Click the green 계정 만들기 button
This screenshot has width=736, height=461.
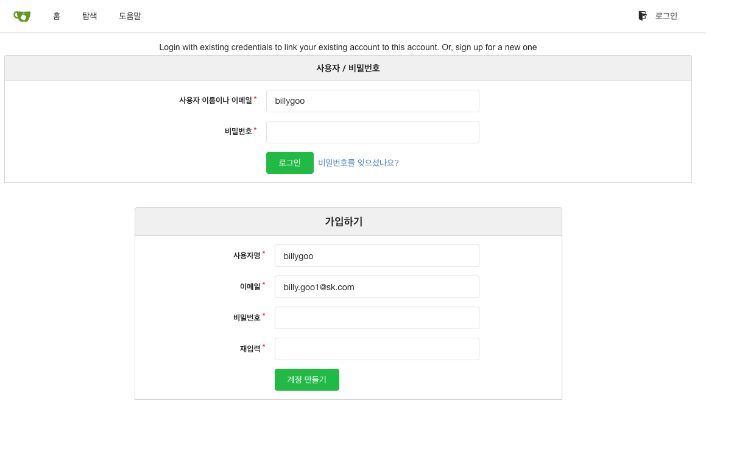pyautogui.click(x=307, y=380)
